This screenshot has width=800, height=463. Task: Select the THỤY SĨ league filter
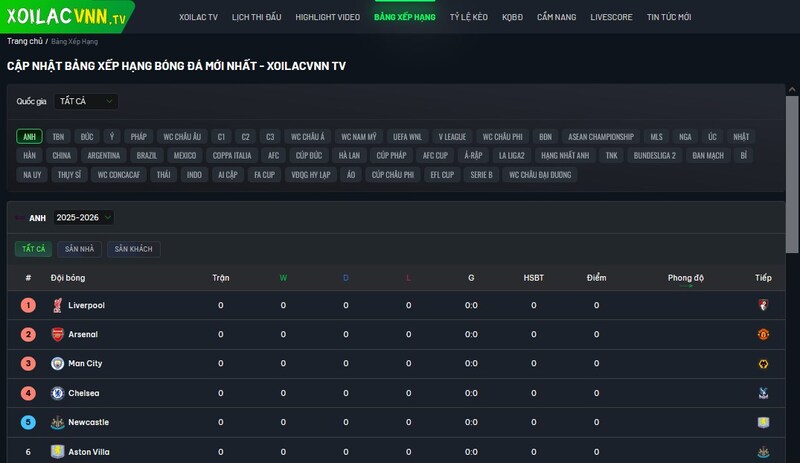[x=69, y=175]
